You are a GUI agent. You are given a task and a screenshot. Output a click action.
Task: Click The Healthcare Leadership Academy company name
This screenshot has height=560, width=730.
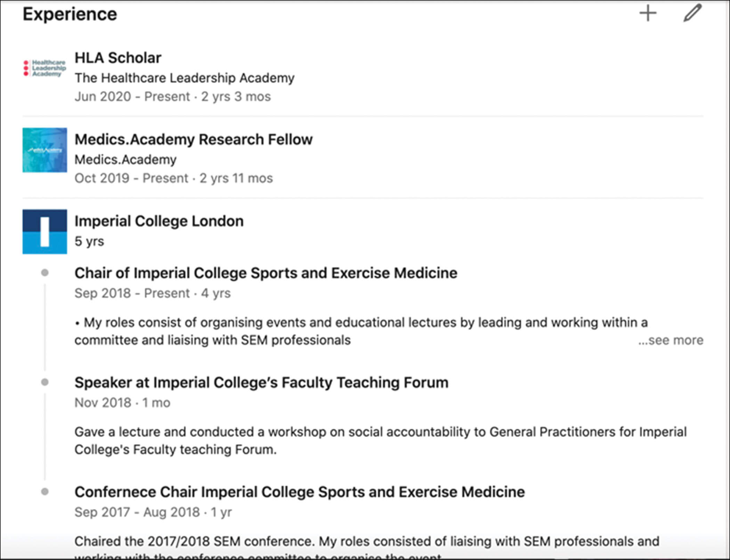click(x=184, y=78)
